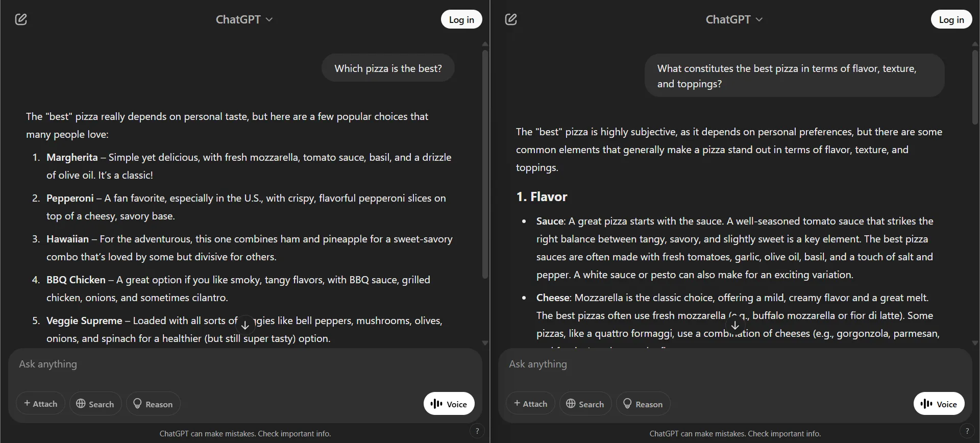Image resolution: width=980 pixels, height=443 pixels.
Task: Click the ChatGPT menu label in left pane
Action: pos(239,19)
